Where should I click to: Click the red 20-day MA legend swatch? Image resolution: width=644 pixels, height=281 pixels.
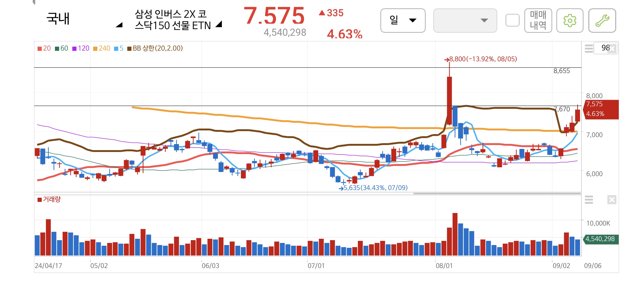tap(39, 48)
